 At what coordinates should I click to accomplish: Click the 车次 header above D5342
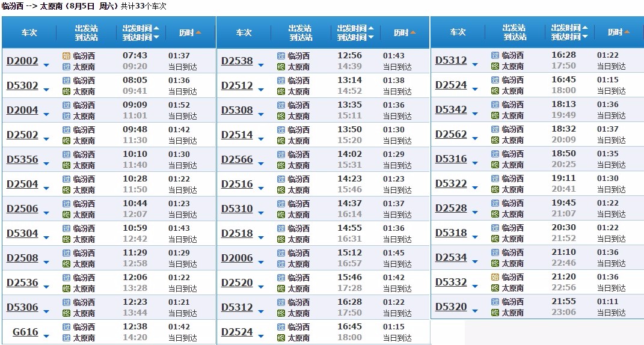click(458, 32)
